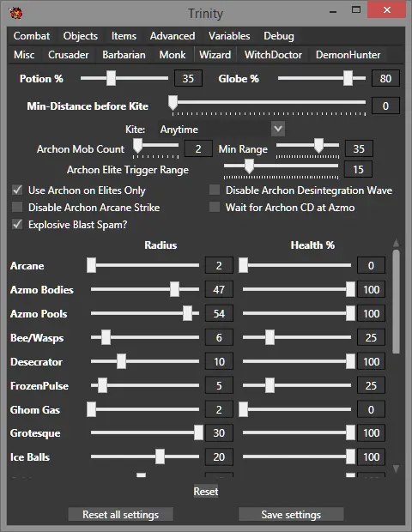Image resolution: width=412 pixels, height=532 pixels.
Task: Click the Potion % slider track
Action: pyautogui.click(x=124, y=78)
